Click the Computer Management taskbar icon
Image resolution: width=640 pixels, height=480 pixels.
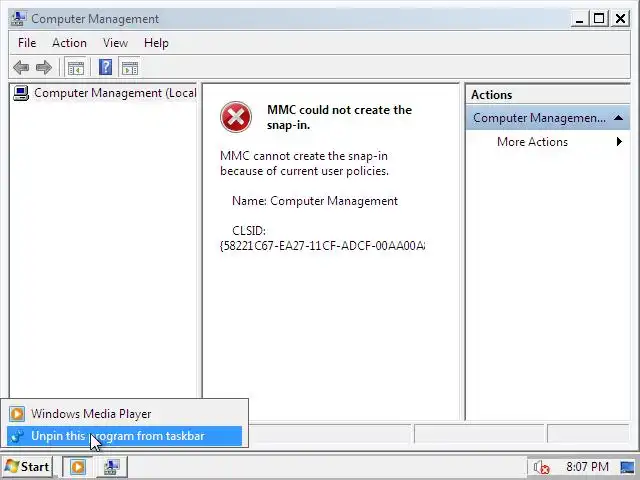(x=111, y=467)
